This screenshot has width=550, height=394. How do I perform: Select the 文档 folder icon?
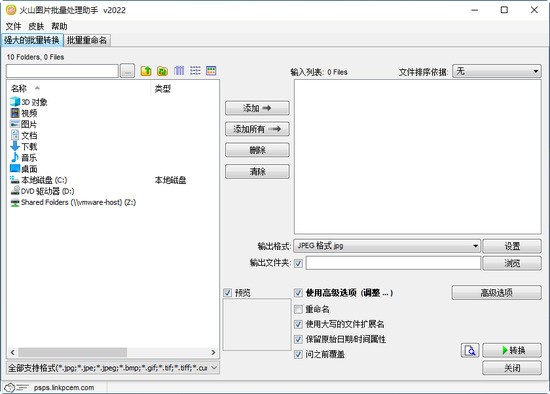[x=15, y=135]
